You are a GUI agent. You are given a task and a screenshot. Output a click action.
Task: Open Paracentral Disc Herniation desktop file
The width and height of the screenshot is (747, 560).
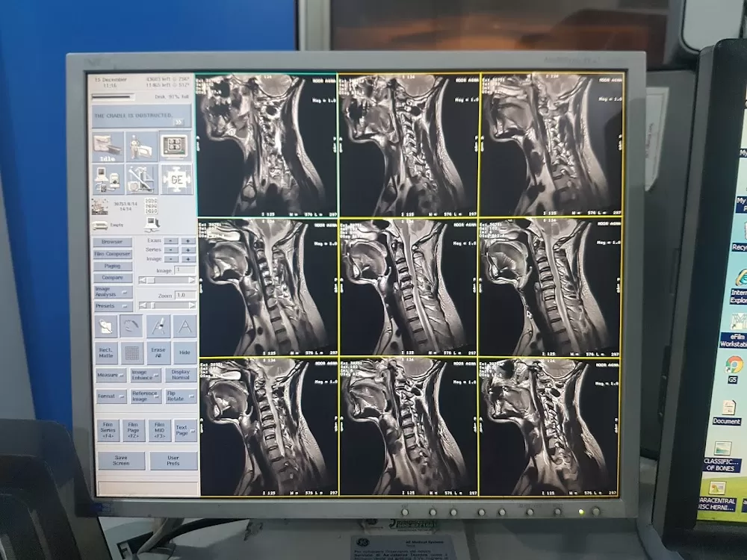(717, 497)
